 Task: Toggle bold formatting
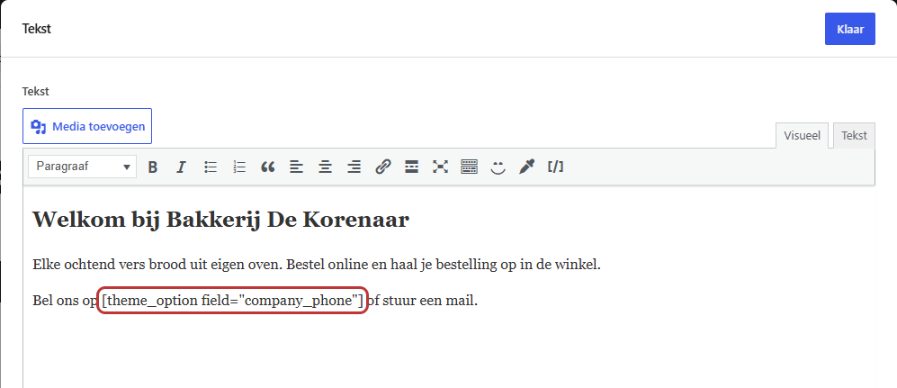152,167
